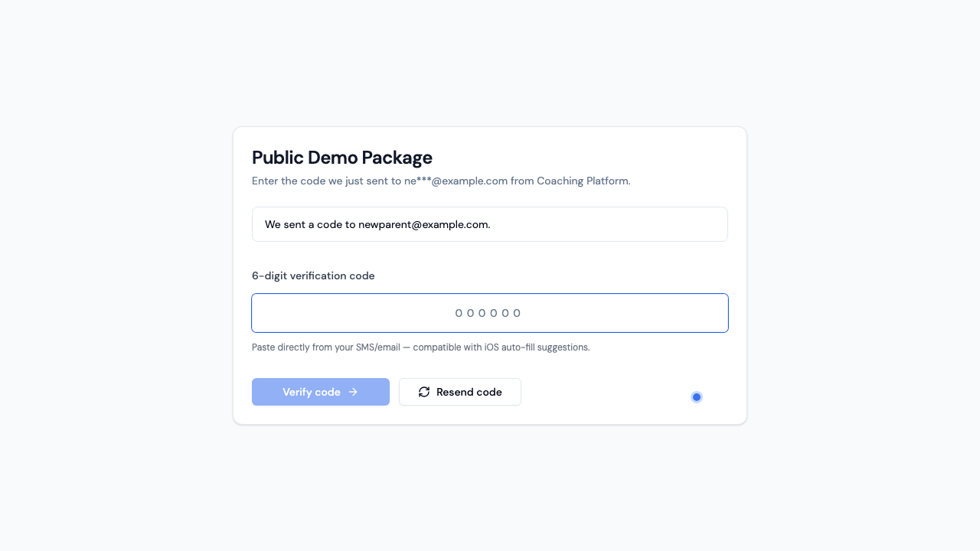Click the blue dot indicator
The width and height of the screenshot is (980, 551).
point(697,397)
